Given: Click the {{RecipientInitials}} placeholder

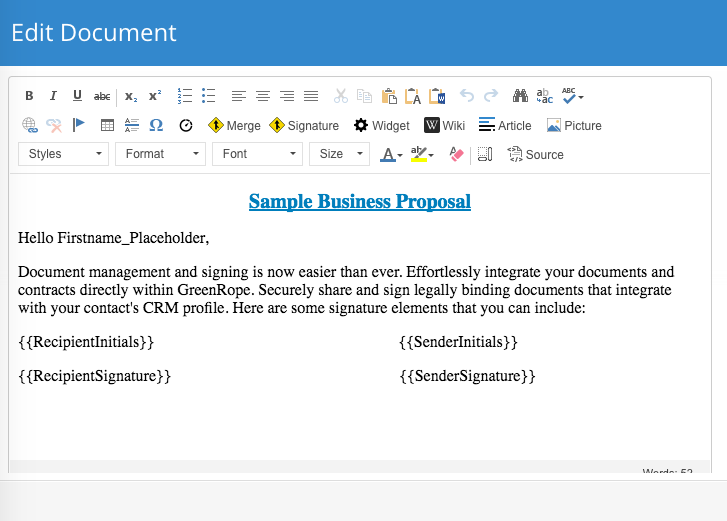Looking at the screenshot, I should (86, 342).
